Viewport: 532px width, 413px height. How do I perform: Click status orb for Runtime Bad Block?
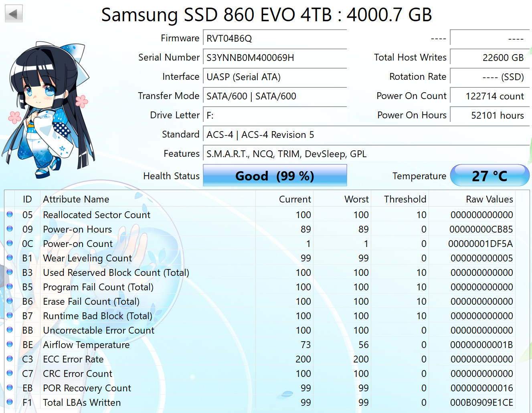[10, 316]
